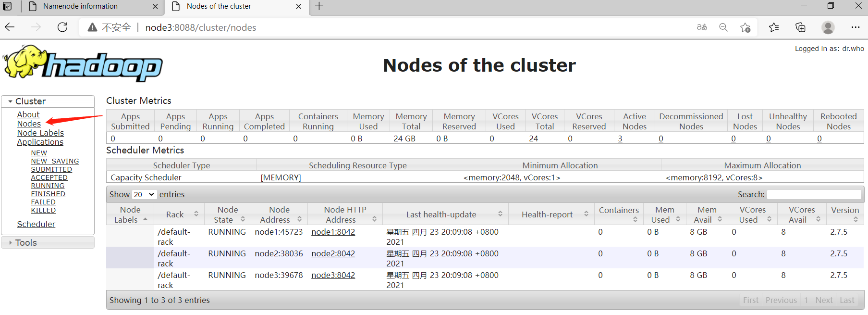Open the collections icon
Screen dimensions: 868x315
801,27
